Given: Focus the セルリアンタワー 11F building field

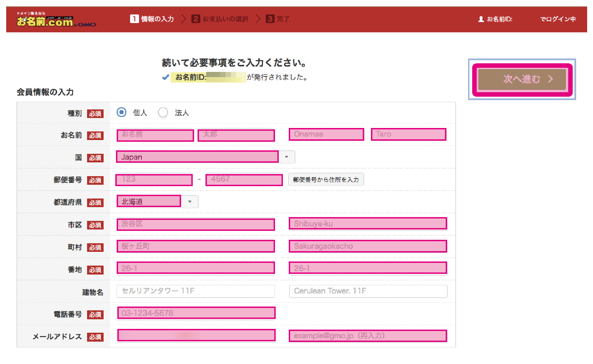Looking at the screenshot, I should (x=195, y=291).
